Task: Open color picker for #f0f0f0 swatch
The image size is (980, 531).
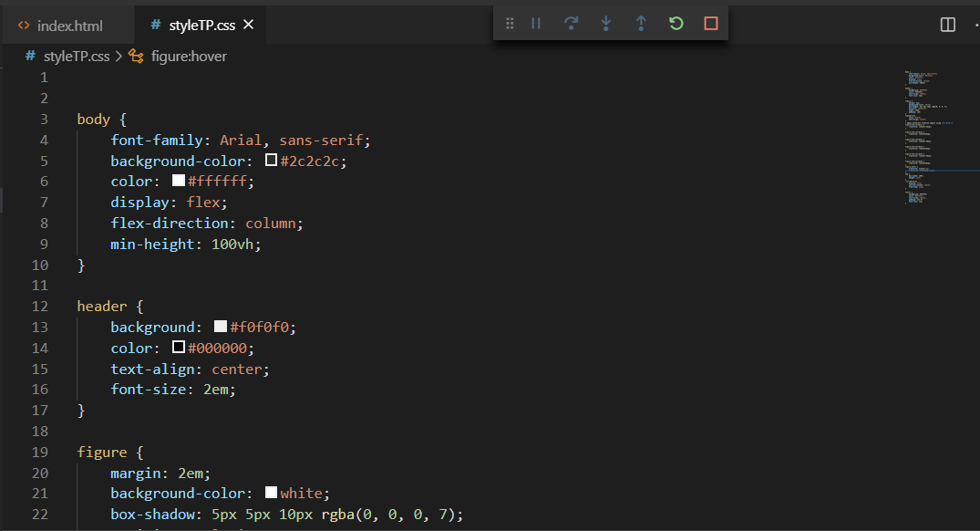Action: coord(220,326)
